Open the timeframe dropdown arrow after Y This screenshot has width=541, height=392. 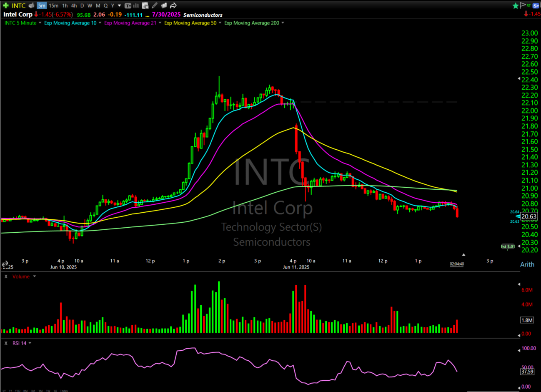(x=119, y=6)
